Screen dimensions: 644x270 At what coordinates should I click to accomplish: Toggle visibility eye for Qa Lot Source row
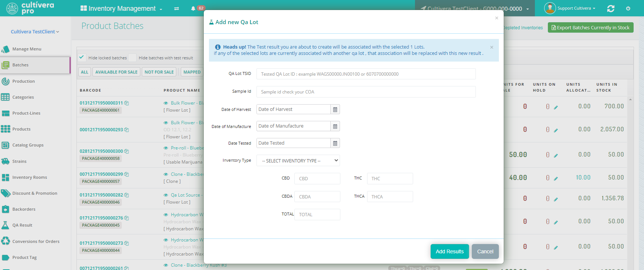click(166, 195)
